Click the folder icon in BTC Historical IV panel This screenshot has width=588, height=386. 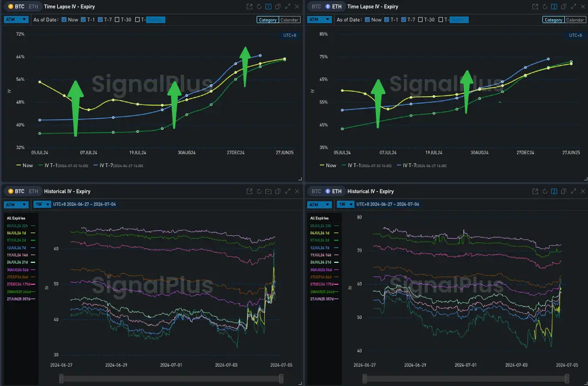[x=268, y=191]
